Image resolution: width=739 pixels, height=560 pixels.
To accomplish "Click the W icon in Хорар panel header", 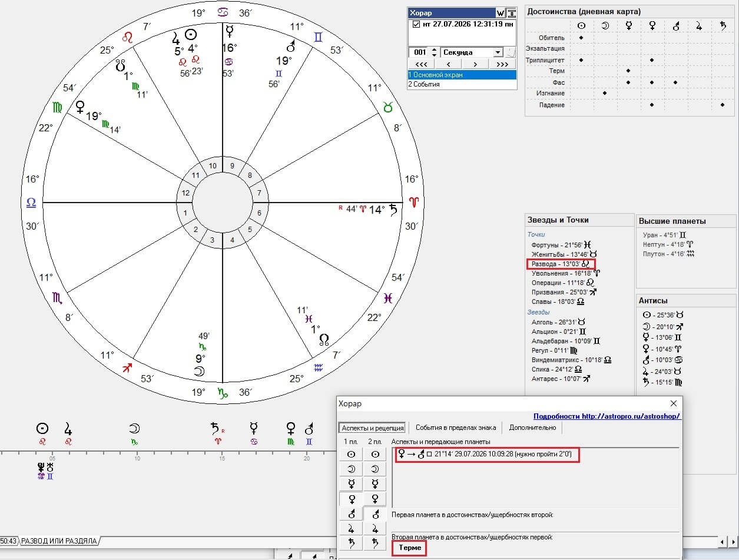I will 501,13.
